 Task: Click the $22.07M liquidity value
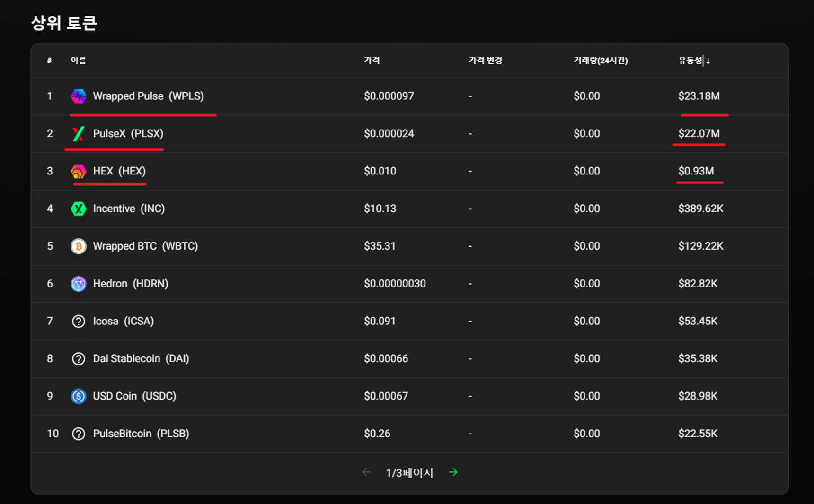coord(699,133)
